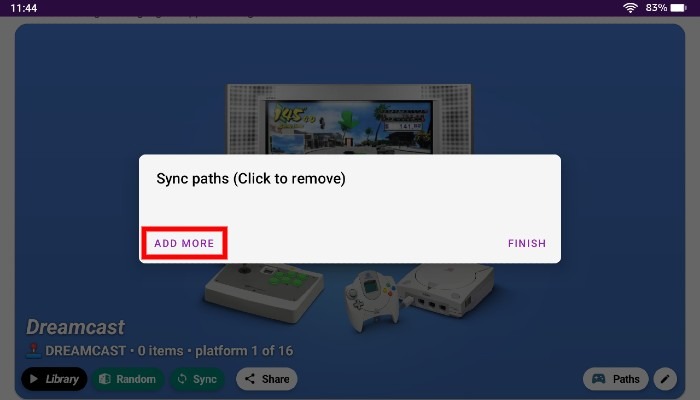Open the Library with the play icon

coord(54,379)
